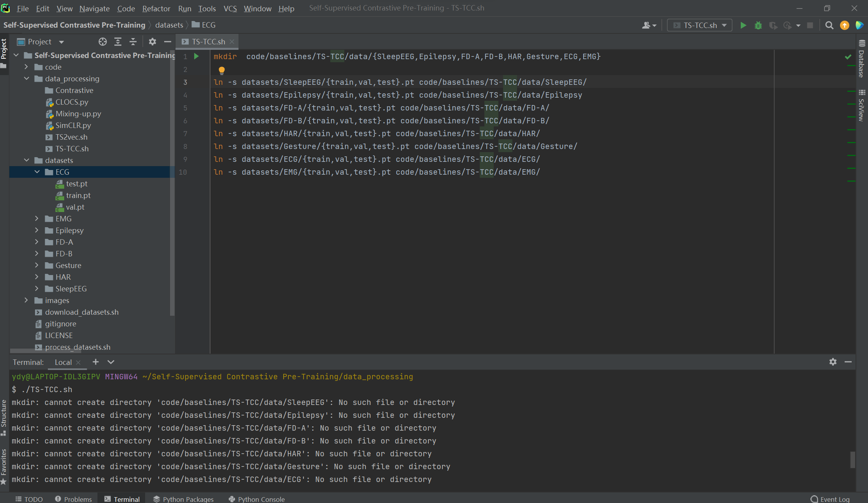Run line 1 with the gutter arrow
This screenshot has height=503, width=868.
(x=196, y=56)
